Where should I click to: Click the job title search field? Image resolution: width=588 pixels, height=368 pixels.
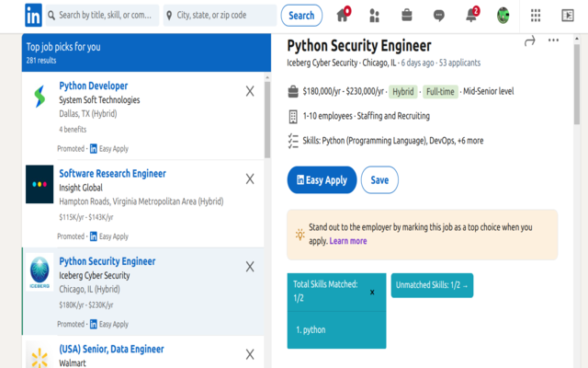pos(104,16)
